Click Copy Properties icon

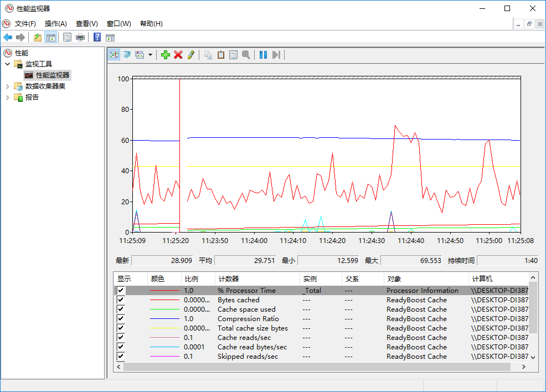pos(208,55)
